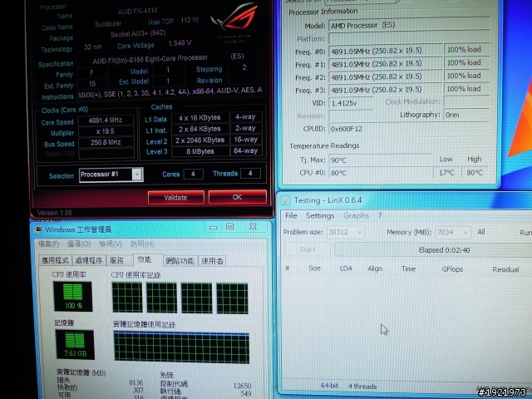The image size is (532, 399).
Task: Close the Task Manager window
Action: [x=253, y=226]
